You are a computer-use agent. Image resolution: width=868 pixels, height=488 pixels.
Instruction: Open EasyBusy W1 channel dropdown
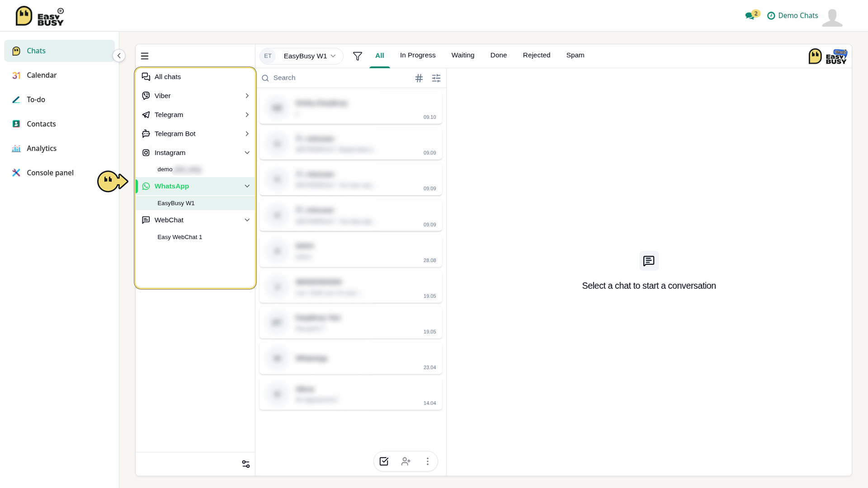point(302,56)
